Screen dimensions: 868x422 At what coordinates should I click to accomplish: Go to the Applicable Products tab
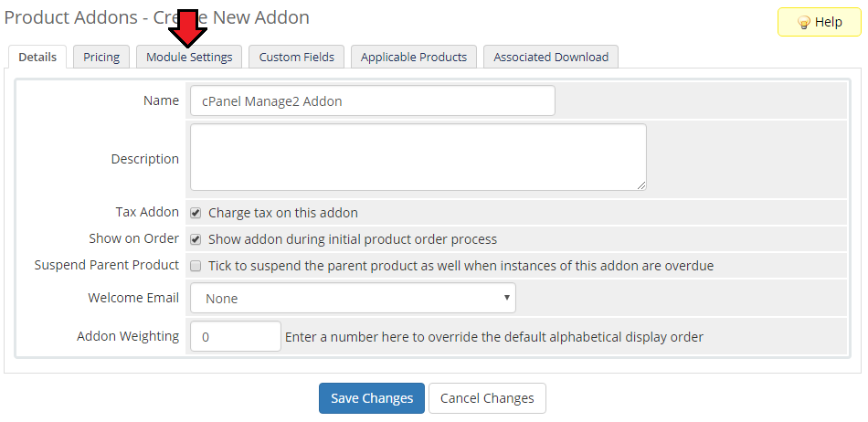(414, 57)
